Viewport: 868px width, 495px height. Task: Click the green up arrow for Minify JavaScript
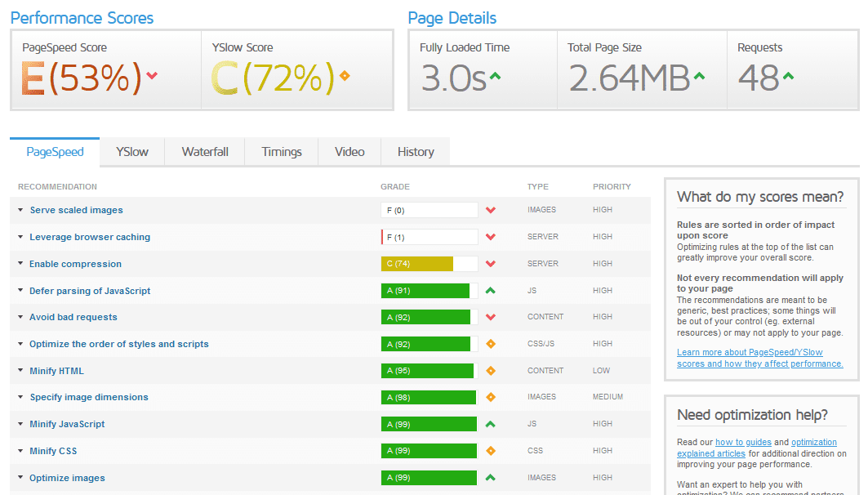pos(490,423)
